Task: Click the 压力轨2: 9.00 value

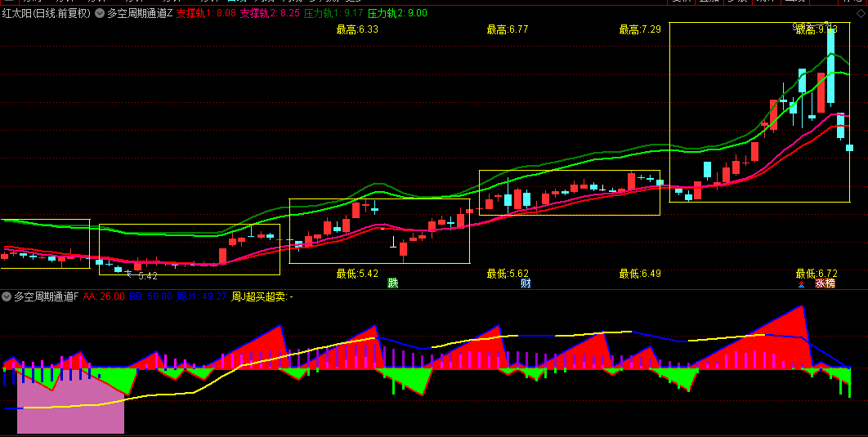Action: coord(397,13)
